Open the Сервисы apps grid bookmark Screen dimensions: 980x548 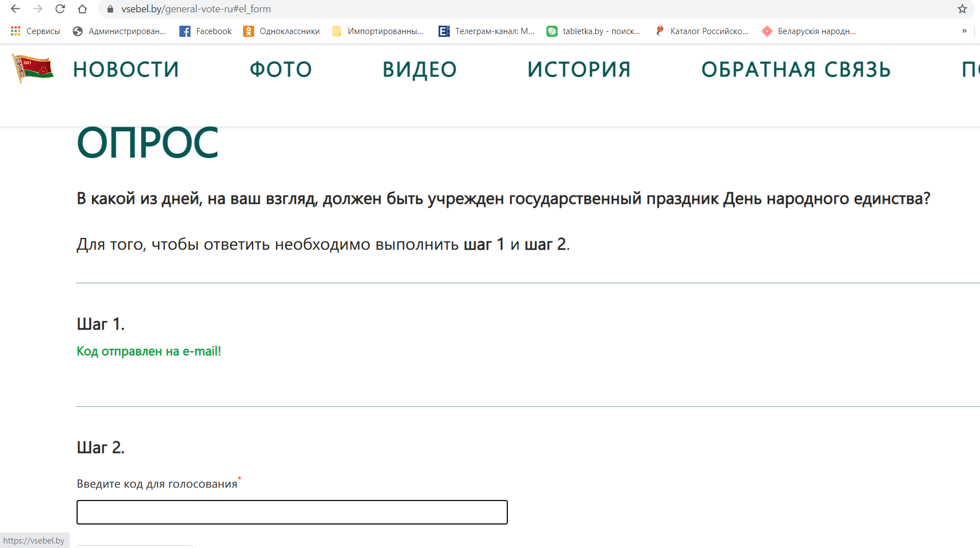tap(35, 31)
